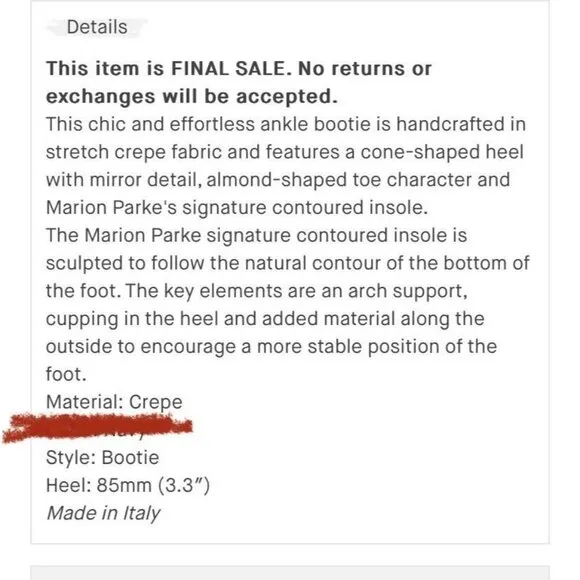Select 'Marion Parke's signature contoured insole.' text

(x=237, y=208)
